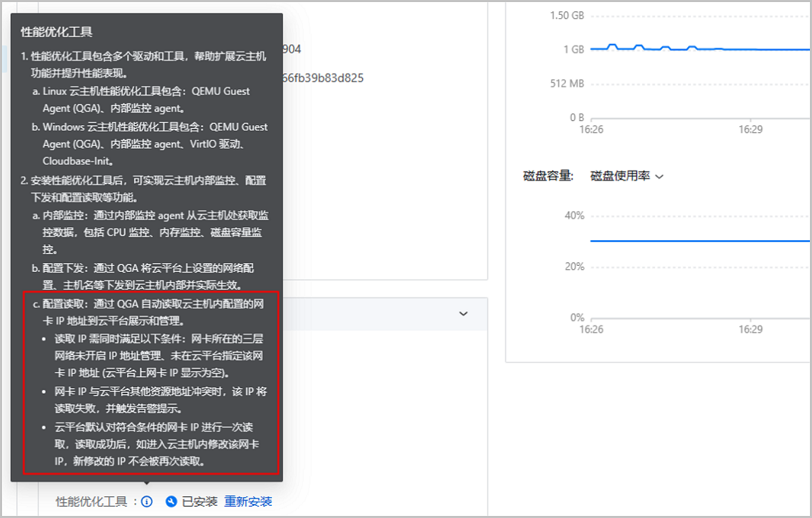
Task: Click the 性能优化工具 field label at bottom
Action: (x=91, y=501)
